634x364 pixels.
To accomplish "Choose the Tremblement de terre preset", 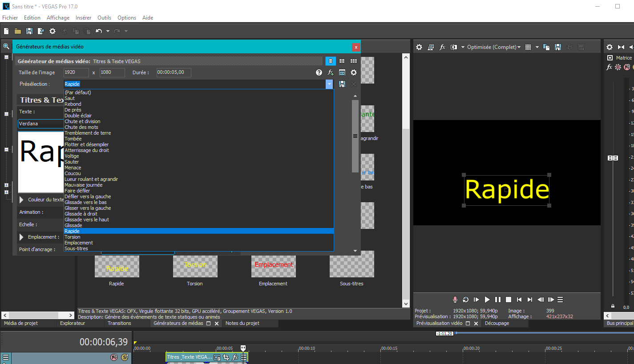I will point(199,133).
